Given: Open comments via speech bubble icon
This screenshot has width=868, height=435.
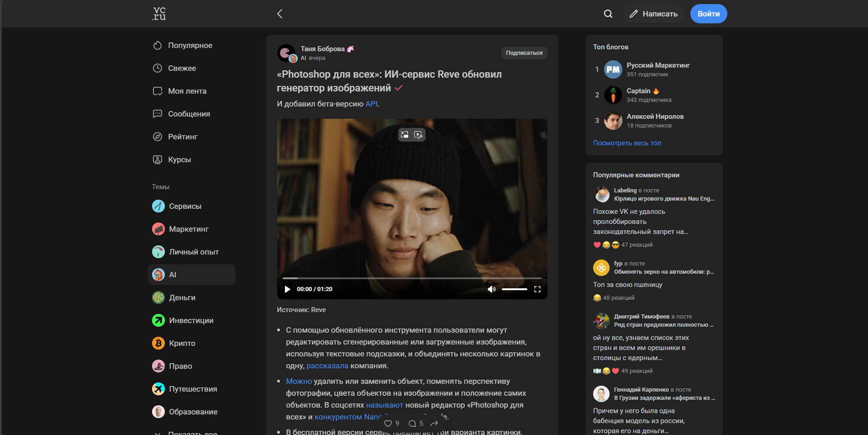Looking at the screenshot, I should point(412,424).
